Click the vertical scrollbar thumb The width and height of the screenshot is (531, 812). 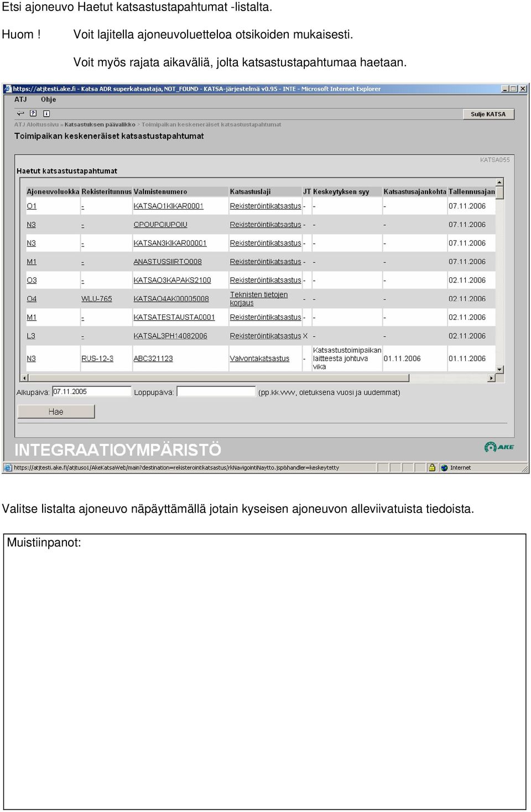coord(500,192)
